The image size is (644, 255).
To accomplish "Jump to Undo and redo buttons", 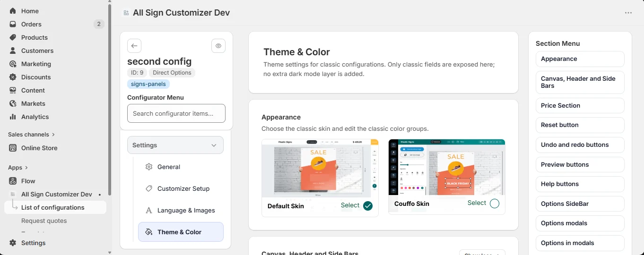I will click(x=580, y=145).
